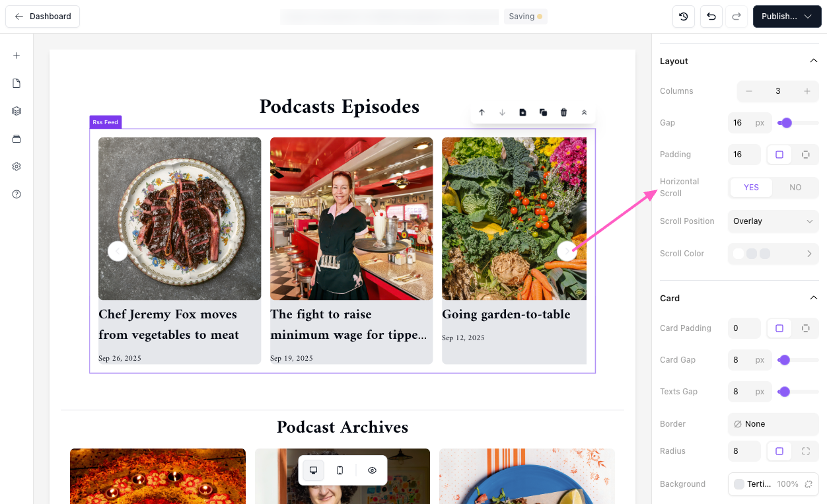Image resolution: width=827 pixels, height=504 pixels.
Task: Duplicate the Rss Feed block
Action: point(543,112)
